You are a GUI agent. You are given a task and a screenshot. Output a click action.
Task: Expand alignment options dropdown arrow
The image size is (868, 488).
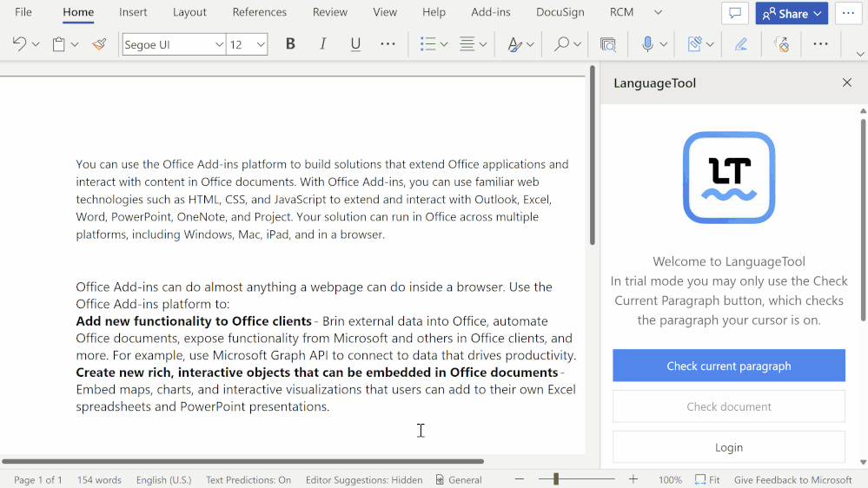pos(483,44)
